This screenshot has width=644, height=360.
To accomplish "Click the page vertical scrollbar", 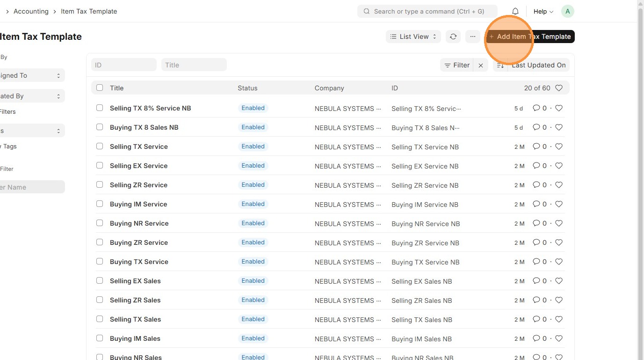I will pyautogui.click(x=641, y=180).
